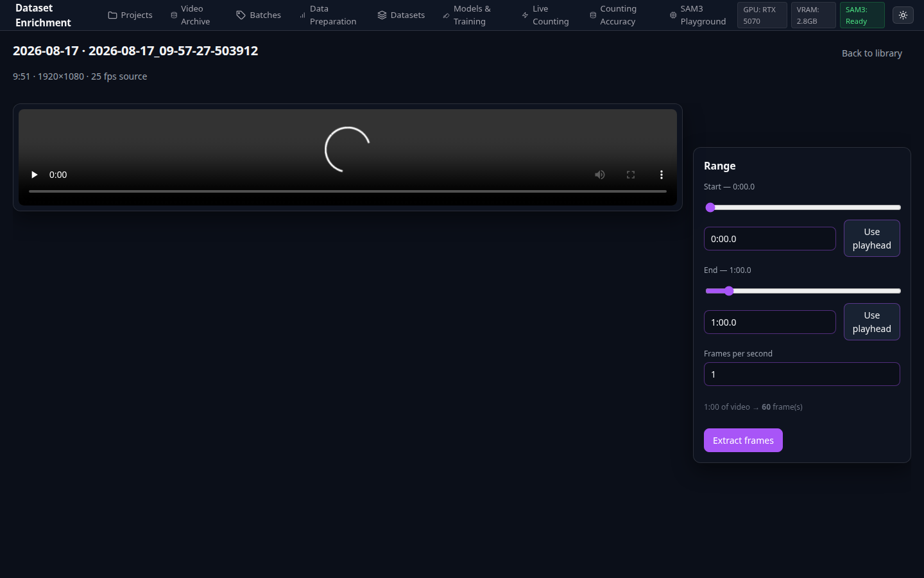Open SAM3 Playground nav icon
This screenshot has width=924, height=578.
point(673,15)
